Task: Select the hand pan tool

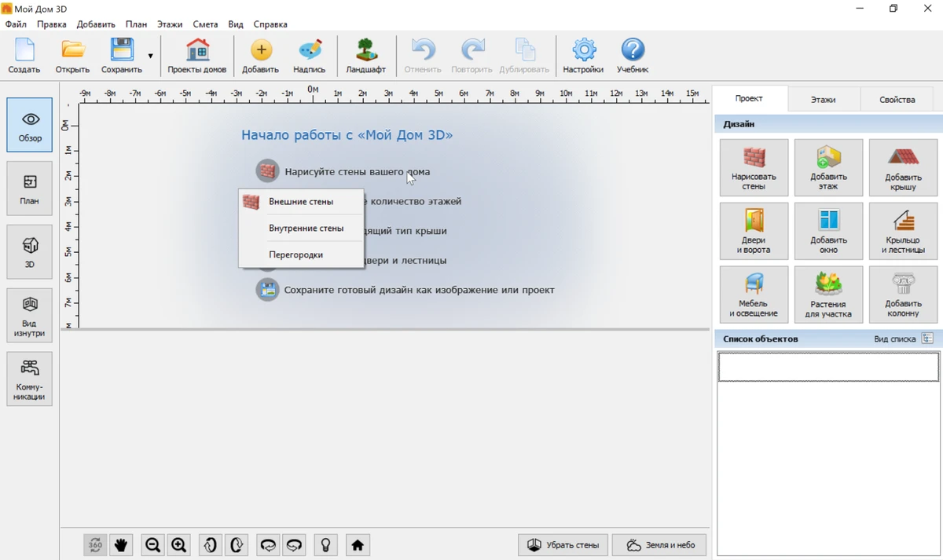Action: click(x=121, y=545)
